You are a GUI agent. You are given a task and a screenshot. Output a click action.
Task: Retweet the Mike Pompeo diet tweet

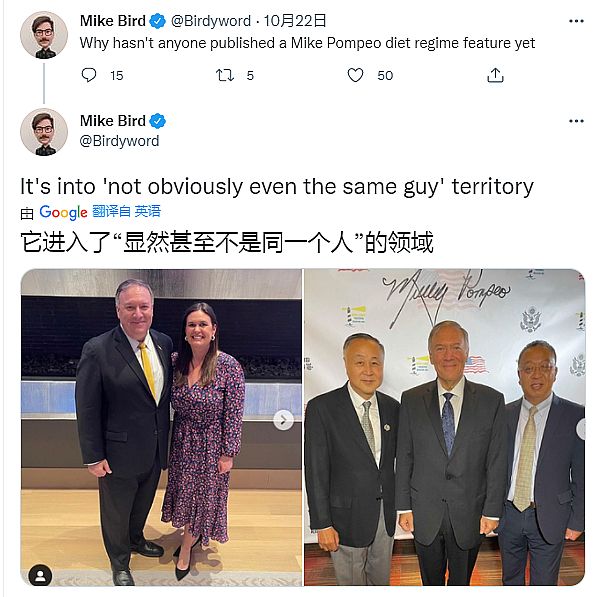pyautogui.click(x=225, y=75)
